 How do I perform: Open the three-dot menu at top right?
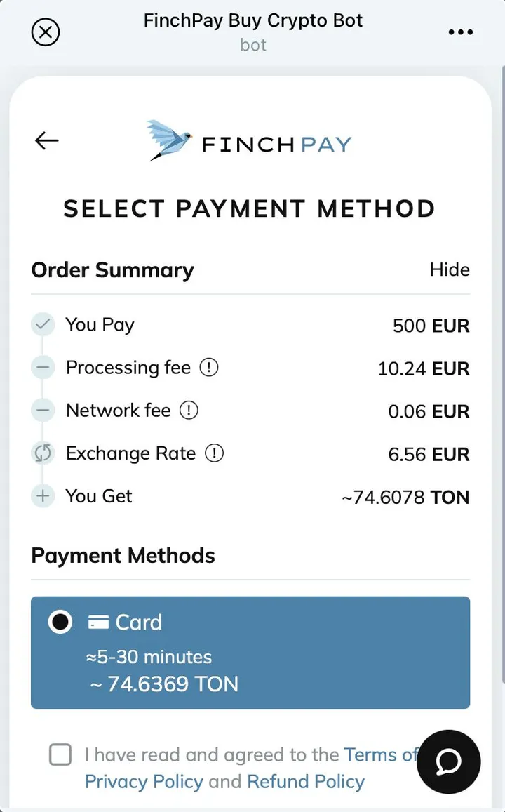pos(461,32)
